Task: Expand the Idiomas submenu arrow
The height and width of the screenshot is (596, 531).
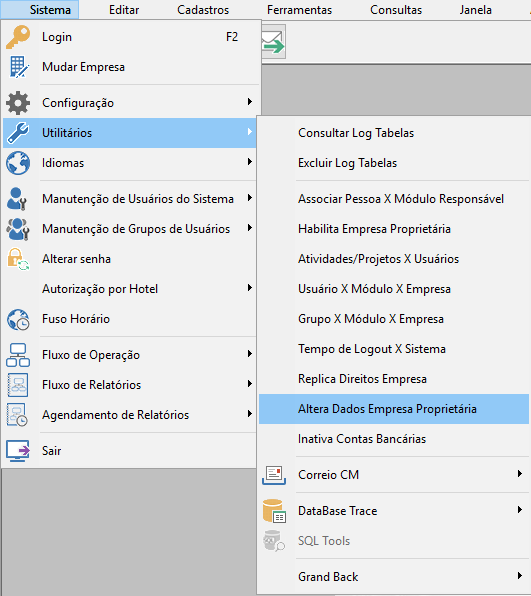Action: coord(250,162)
